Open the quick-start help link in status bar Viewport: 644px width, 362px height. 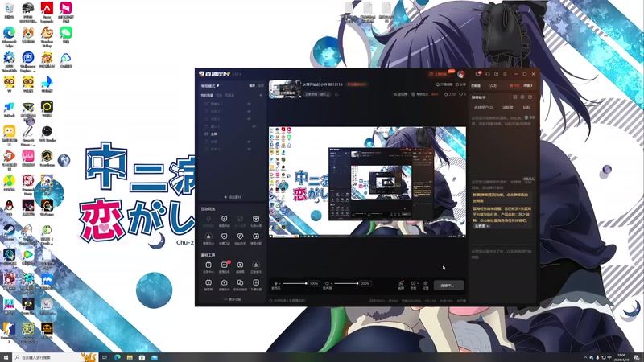[x=287, y=301]
